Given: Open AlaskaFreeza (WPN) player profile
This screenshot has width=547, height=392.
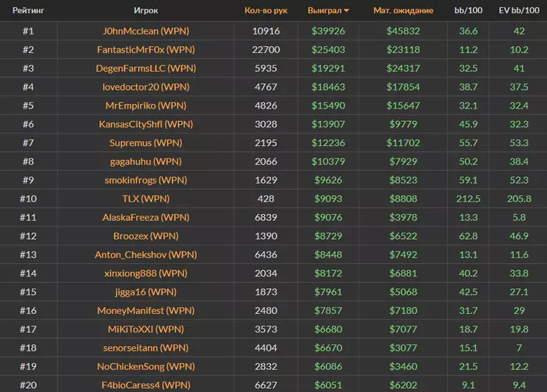Looking at the screenshot, I should tap(146, 218).
